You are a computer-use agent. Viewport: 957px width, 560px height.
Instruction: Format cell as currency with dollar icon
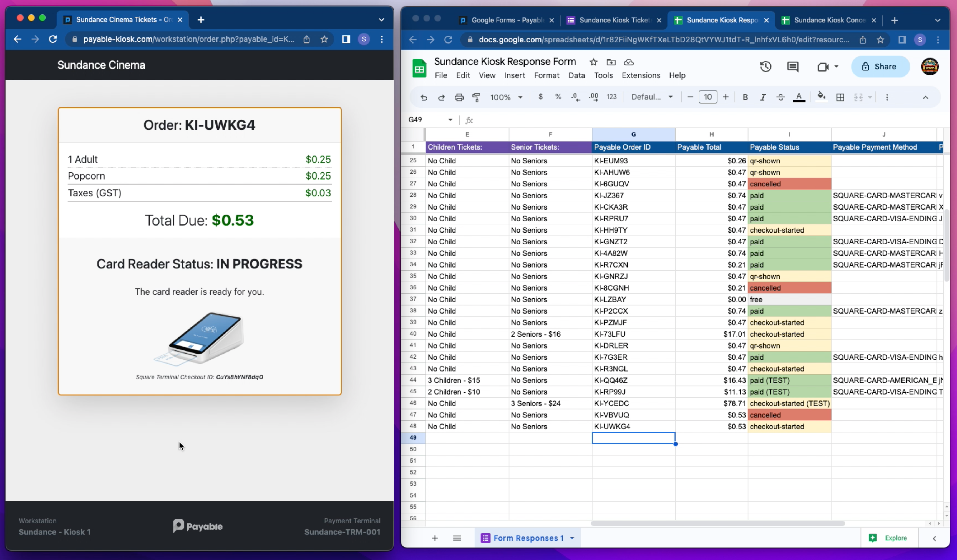tap(540, 97)
